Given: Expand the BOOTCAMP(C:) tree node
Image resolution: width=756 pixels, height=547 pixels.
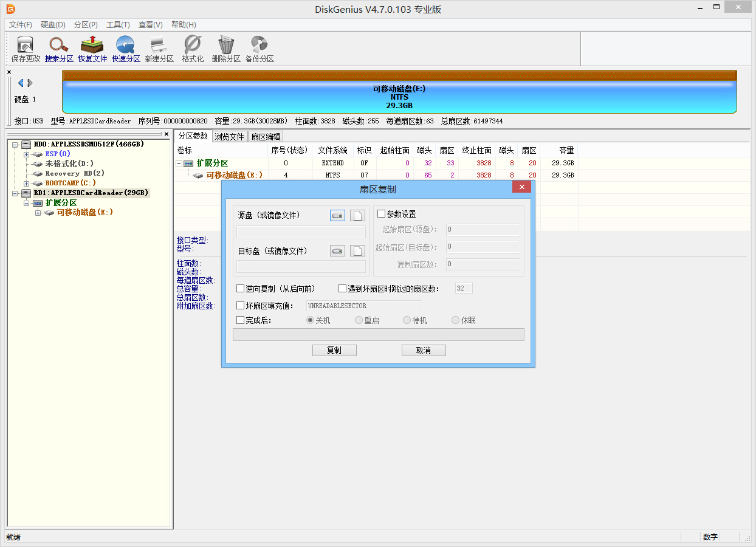Looking at the screenshot, I should 26,183.
